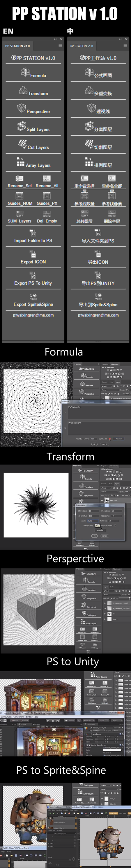Click cancel in the Formula dialog
Image resolution: width=131 pixels, height=868 pixels.
[105, 444]
